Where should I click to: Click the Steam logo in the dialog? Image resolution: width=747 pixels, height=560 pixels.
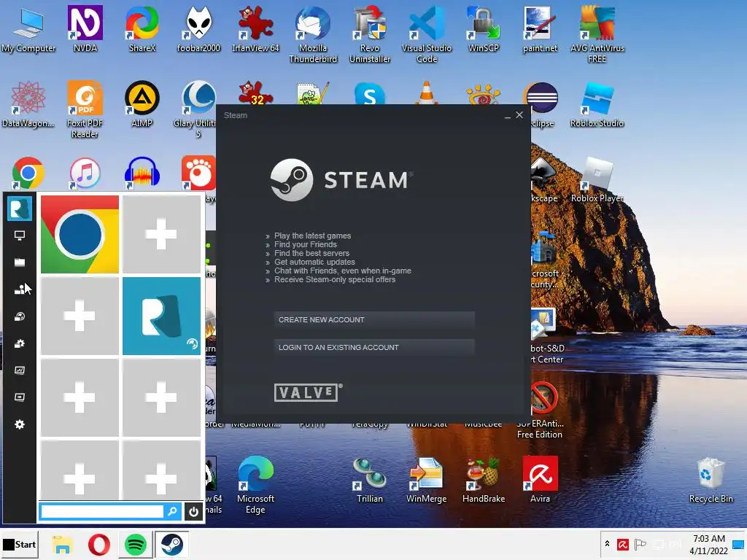[x=341, y=180]
